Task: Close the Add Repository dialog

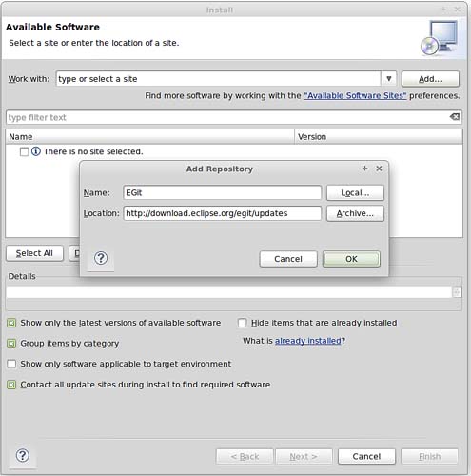Action: [379, 169]
